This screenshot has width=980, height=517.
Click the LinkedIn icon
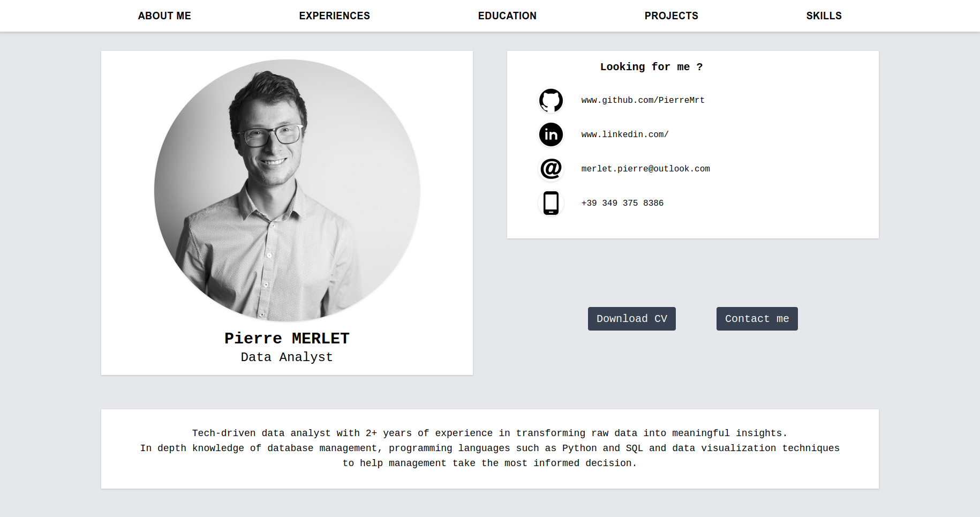[x=551, y=134]
